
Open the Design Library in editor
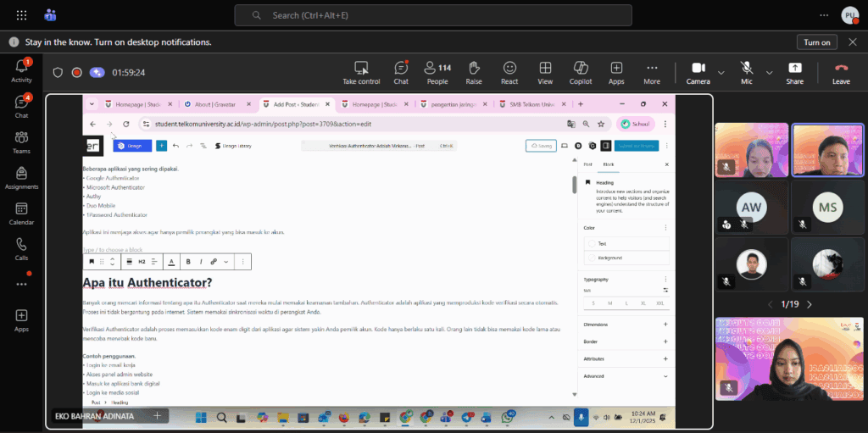233,146
